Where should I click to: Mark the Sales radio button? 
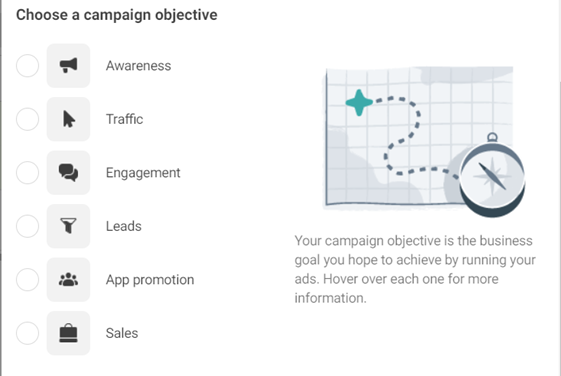pos(28,333)
